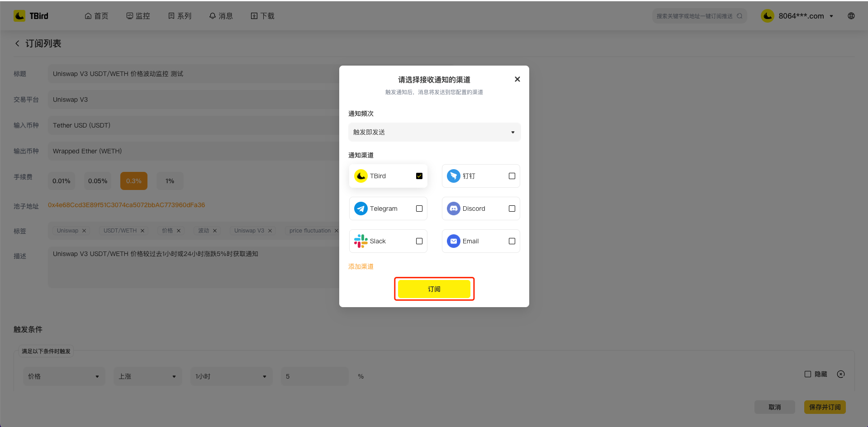Click the 添加渠道 link

pos(360,266)
